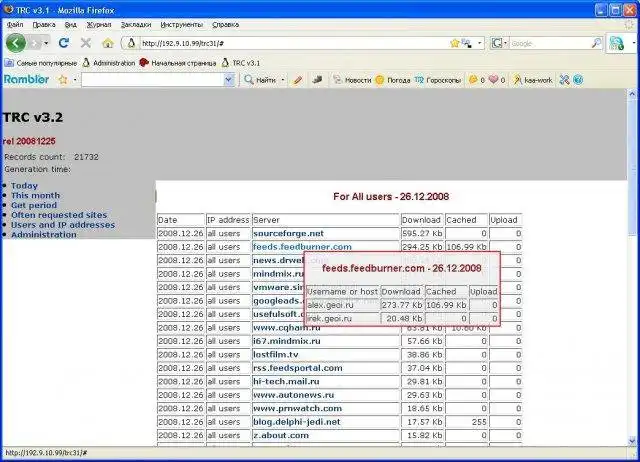Screen dimensions: 640x462
Task: Click the search magnifier in Google box
Action: click(x=596, y=43)
